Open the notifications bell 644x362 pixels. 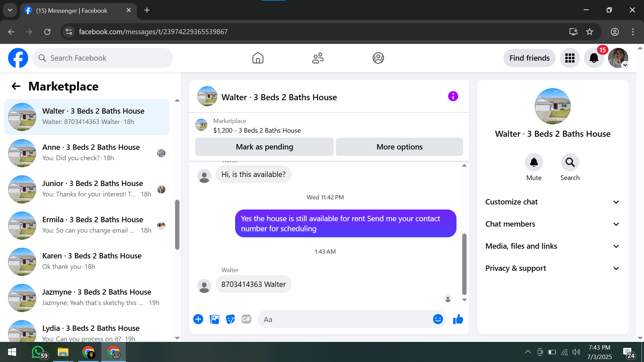pyautogui.click(x=594, y=58)
